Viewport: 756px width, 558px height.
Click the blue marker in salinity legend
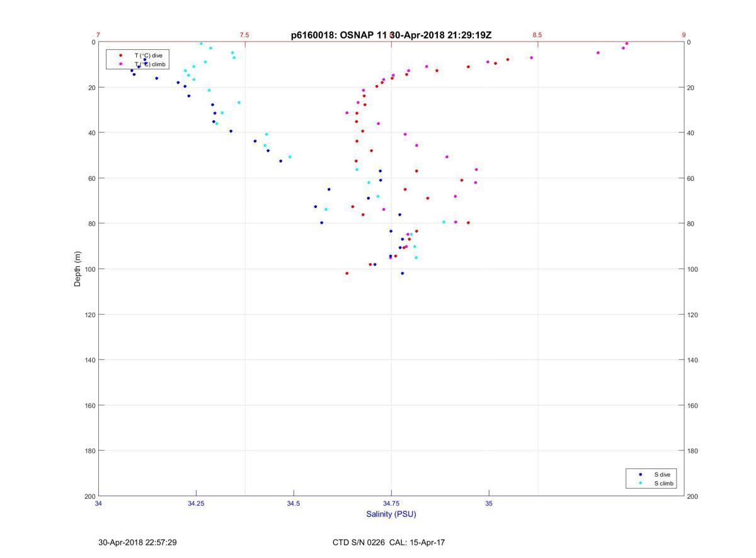coord(641,474)
